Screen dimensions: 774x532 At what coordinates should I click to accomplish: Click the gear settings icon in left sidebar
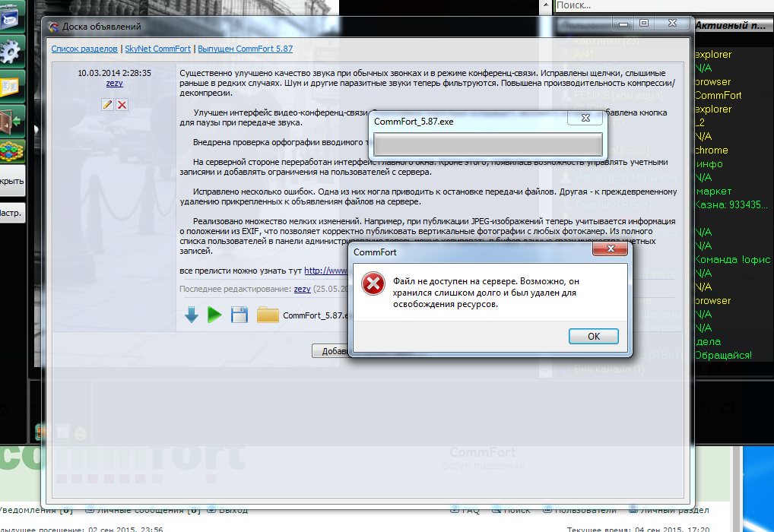click(11, 52)
